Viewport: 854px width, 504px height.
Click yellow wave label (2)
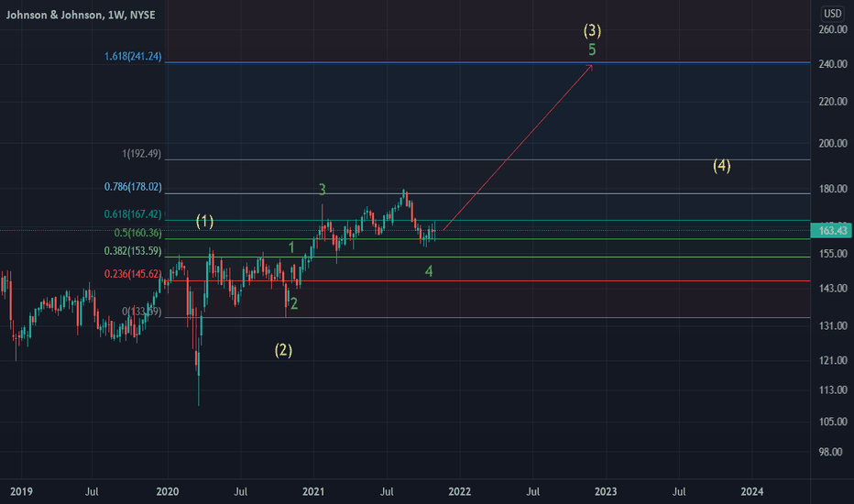coord(283,350)
